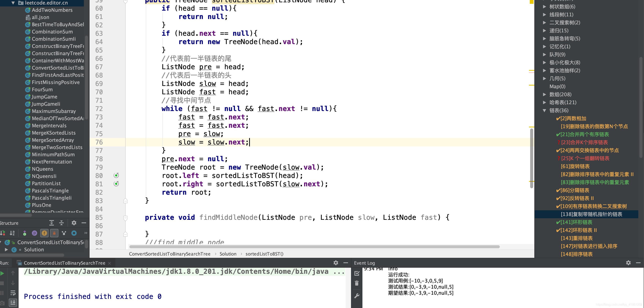This screenshot has width=644, height=308.
Task: Click Expand All icon in Structure header
Action: pyautogui.click(x=51, y=223)
